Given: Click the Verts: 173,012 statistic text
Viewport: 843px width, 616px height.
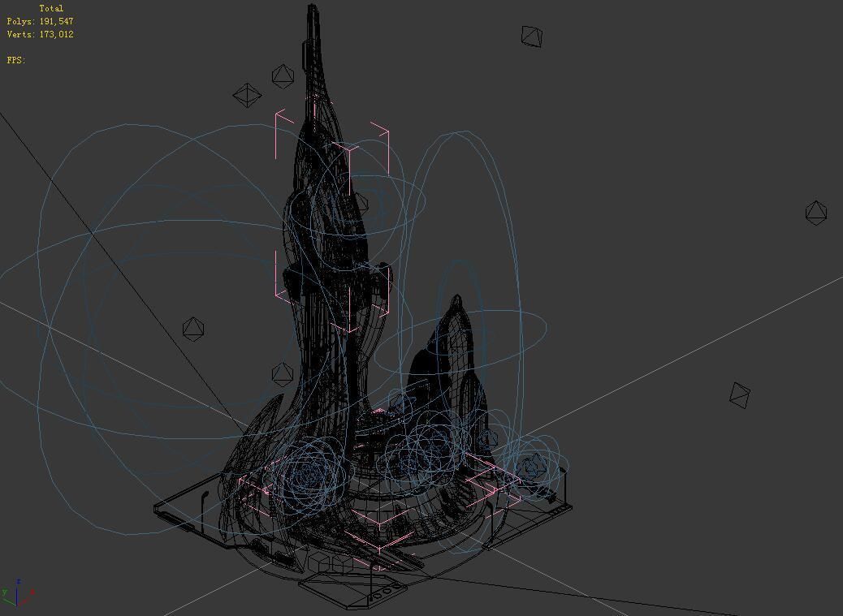Looking at the screenshot, I should [x=41, y=34].
